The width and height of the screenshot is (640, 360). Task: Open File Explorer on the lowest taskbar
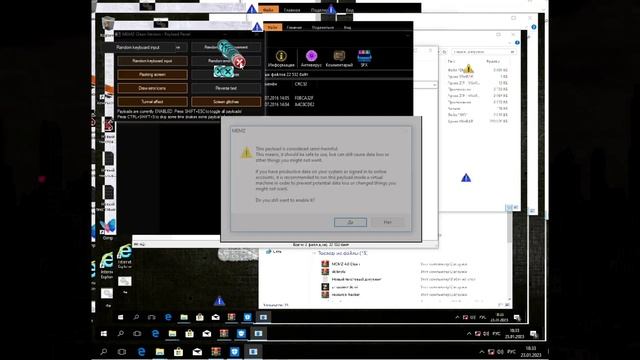click(x=160, y=351)
